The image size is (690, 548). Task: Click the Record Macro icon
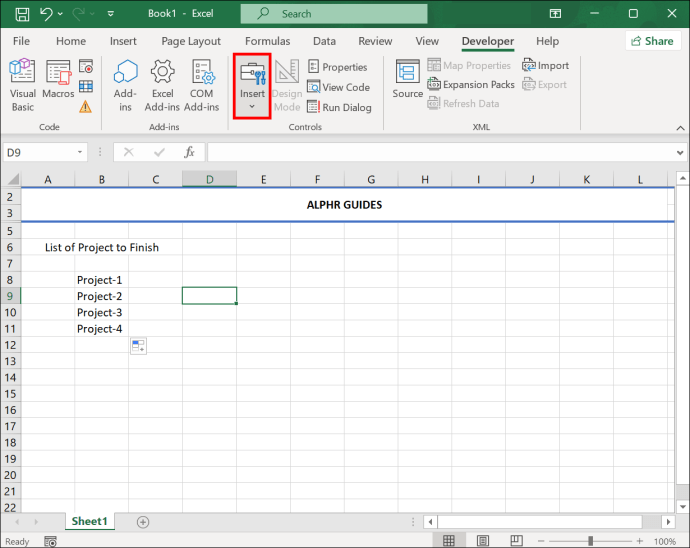click(86, 66)
